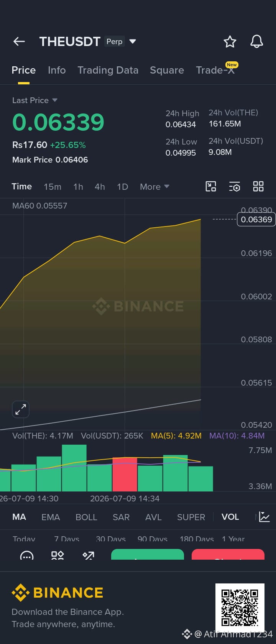Tap the Vol(THE): 4.17M label
Screen dimensions: 276x644
click(x=43, y=436)
